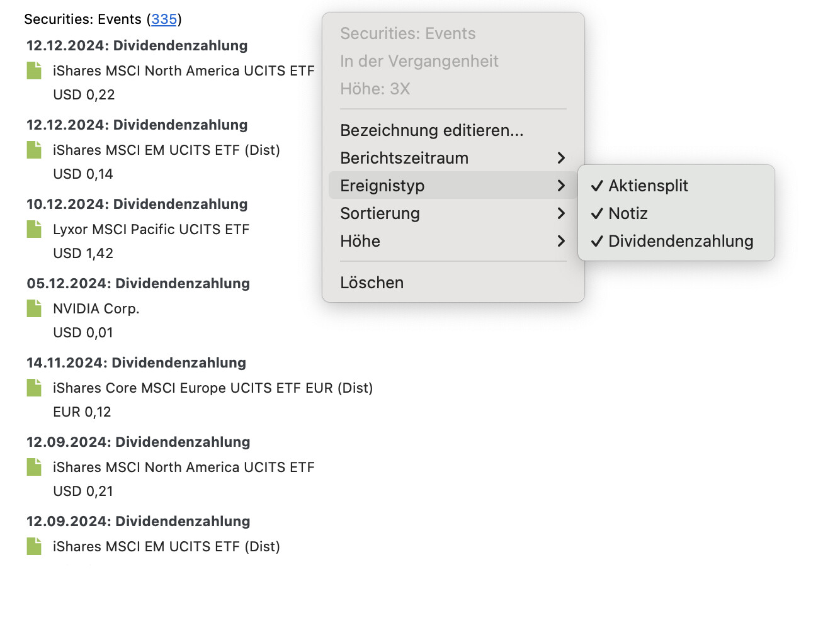Image resolution: width=840 pixels, height=618 pixels.
Task: Click the NVIDIA Corp. security name
Action: 96,308
